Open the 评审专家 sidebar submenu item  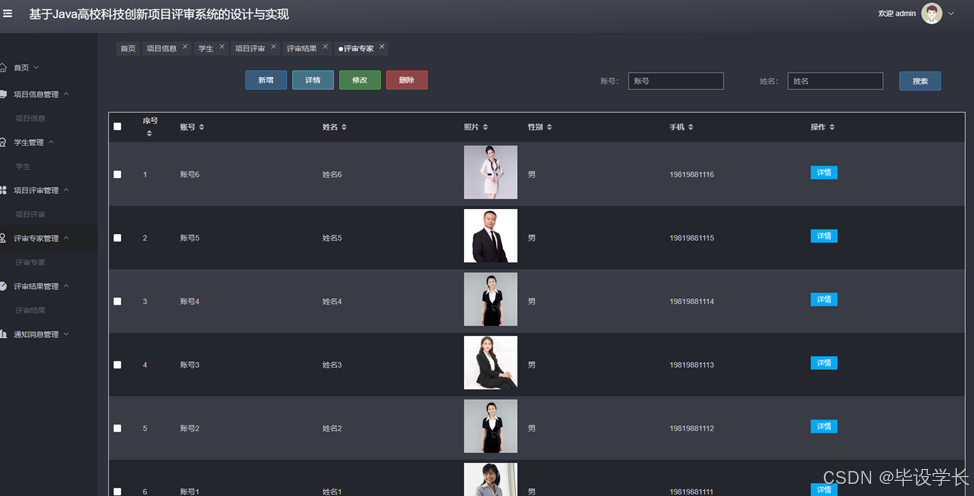click(30, 262)
